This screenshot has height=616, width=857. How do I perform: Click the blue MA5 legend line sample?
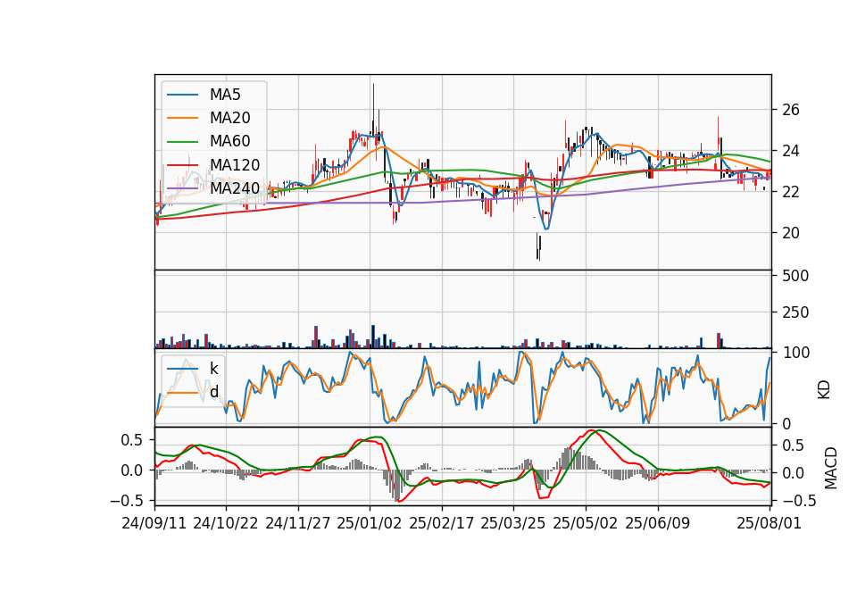(182, 95)
